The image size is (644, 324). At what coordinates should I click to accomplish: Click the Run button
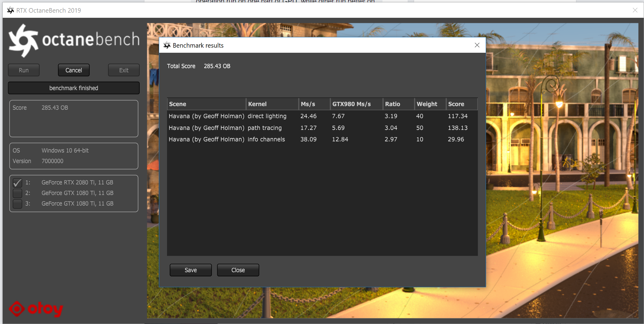click(x=24, y=70)
